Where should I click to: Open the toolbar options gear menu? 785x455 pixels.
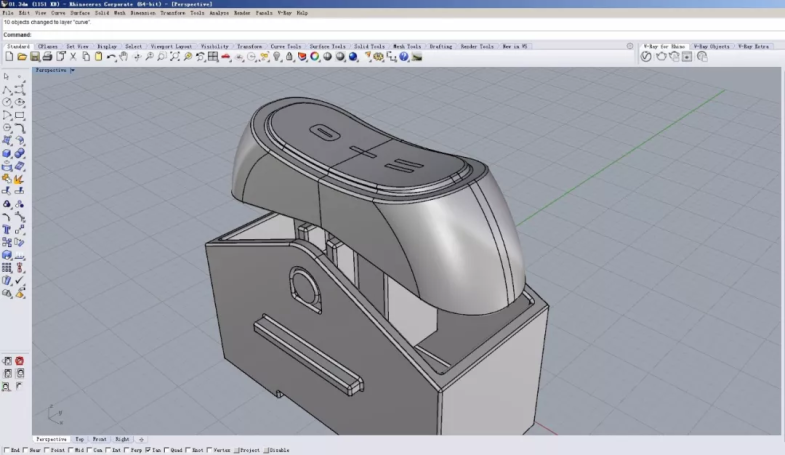click(x=629, y=46)
